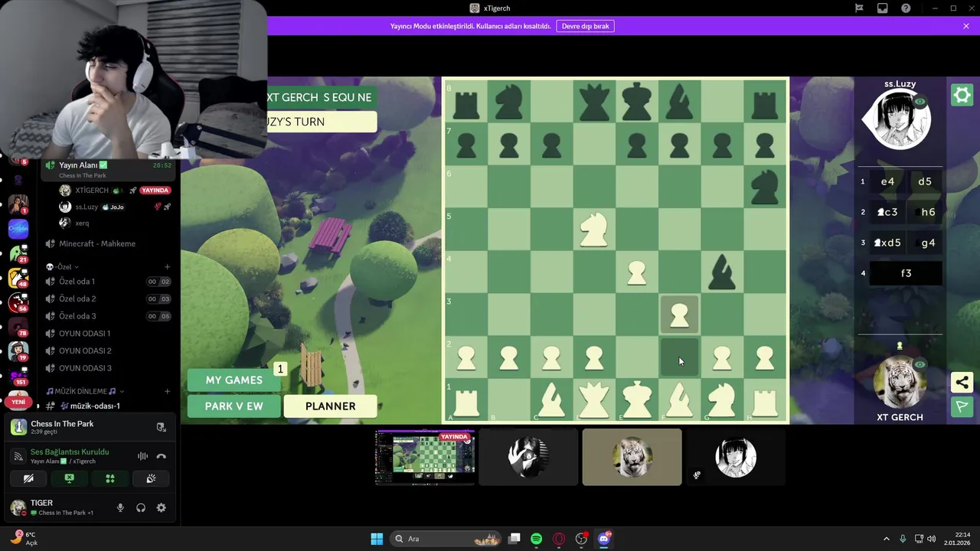The height and width of the screenshot is (551, 980).
Task: Open Opera browser from taskbar
Action: click(x=559, y=539)
